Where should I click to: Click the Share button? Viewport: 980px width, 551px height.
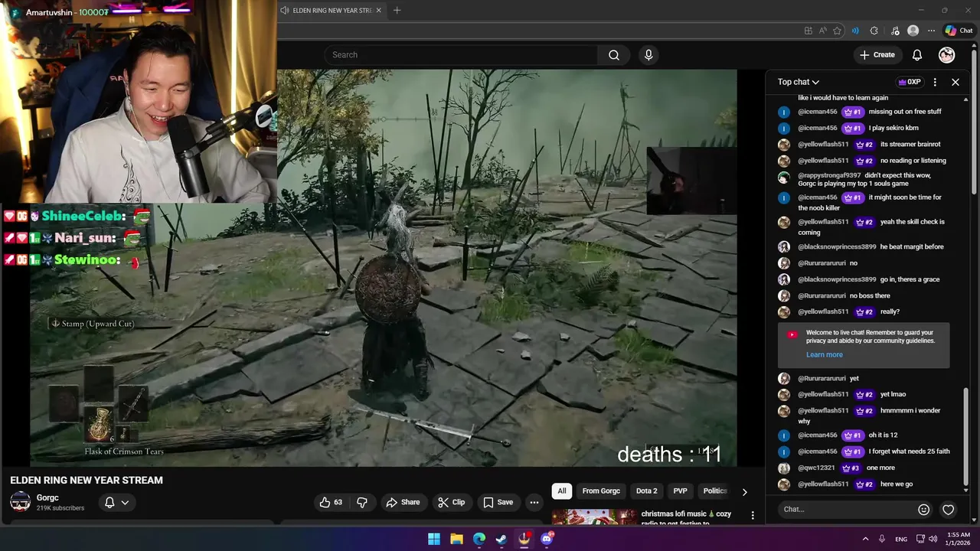[x=403, y=502]
